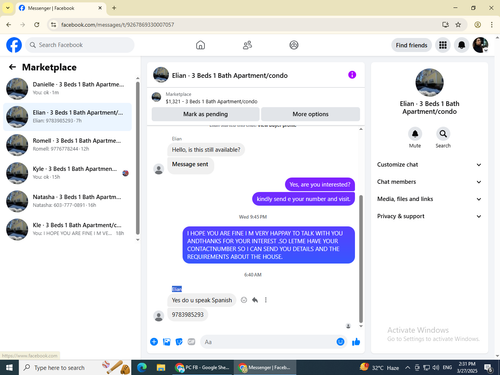Click chat messages scrollbar
The image size is (500, 375).
point(361,258)
